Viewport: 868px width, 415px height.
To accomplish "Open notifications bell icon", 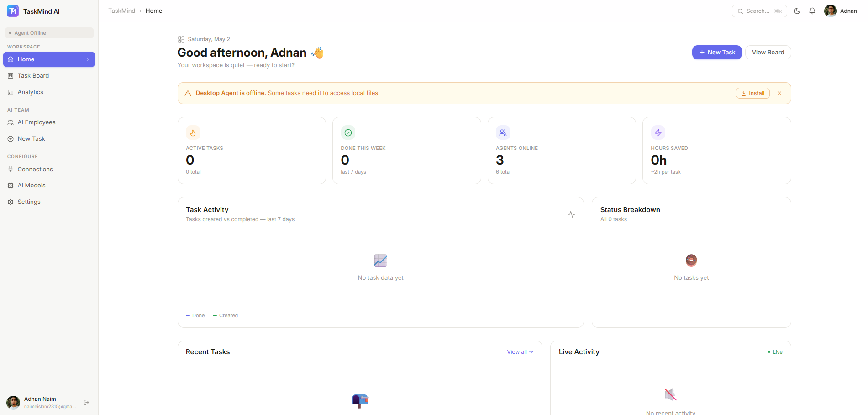I will (x=812, y=11).
